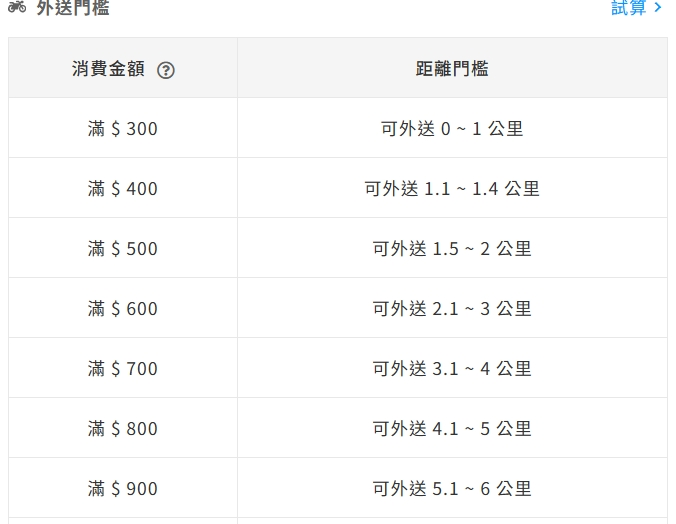Click 可外送 1.1 ~ 1.4 公里 cell
Viewport: 676px width, 524px height.
click(x=452, y=188)
